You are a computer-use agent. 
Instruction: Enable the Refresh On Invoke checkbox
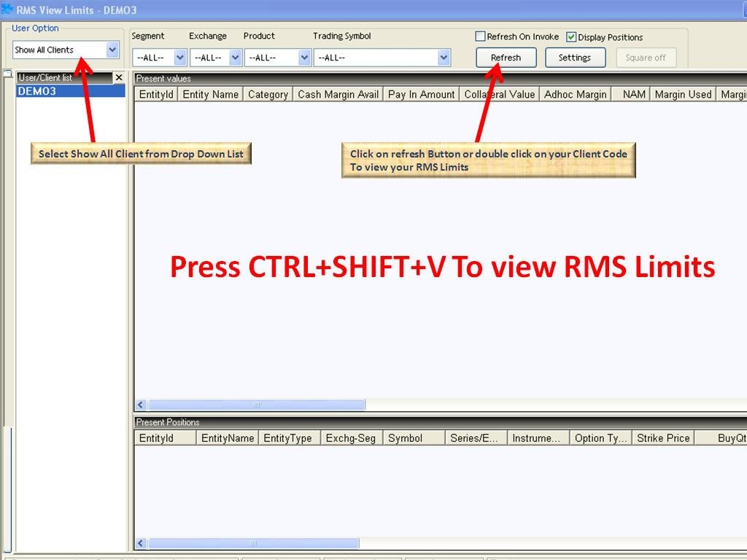click(480, 36)
